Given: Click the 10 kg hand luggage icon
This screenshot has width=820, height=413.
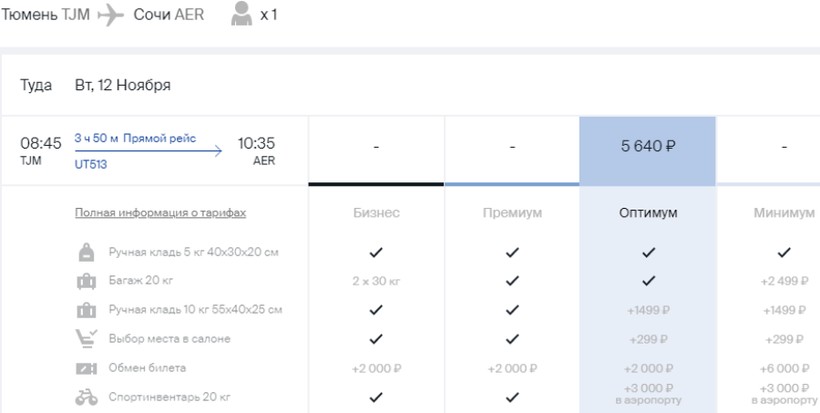Looking at the screenshot, I should pyautogui.click(x=87, y=310).
